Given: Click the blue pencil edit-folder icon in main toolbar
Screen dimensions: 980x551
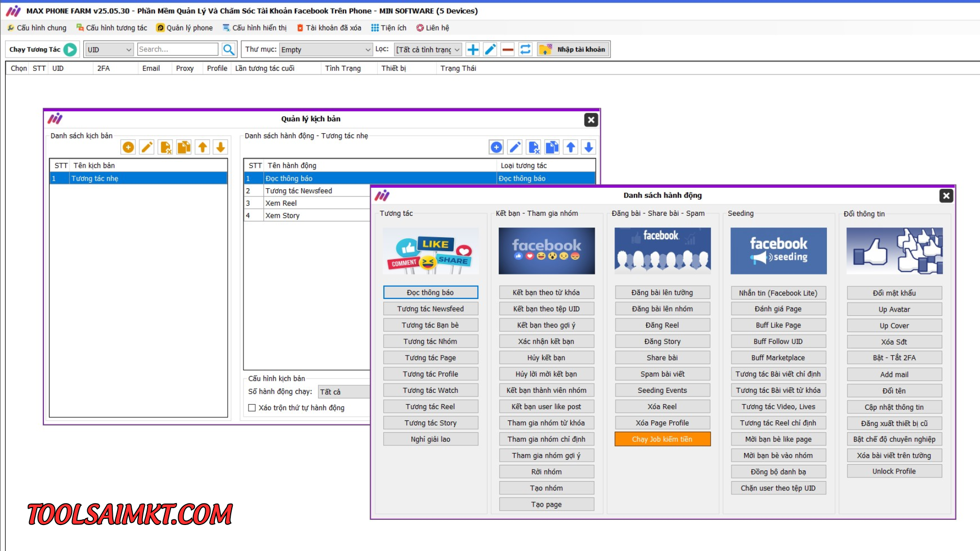Looking at the screenshot, I should [490, 49].
